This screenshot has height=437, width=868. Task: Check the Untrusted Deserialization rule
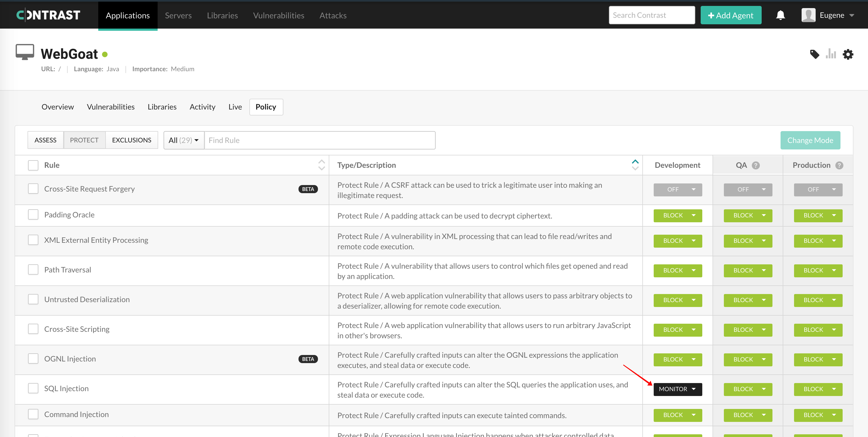pos(33,299)
